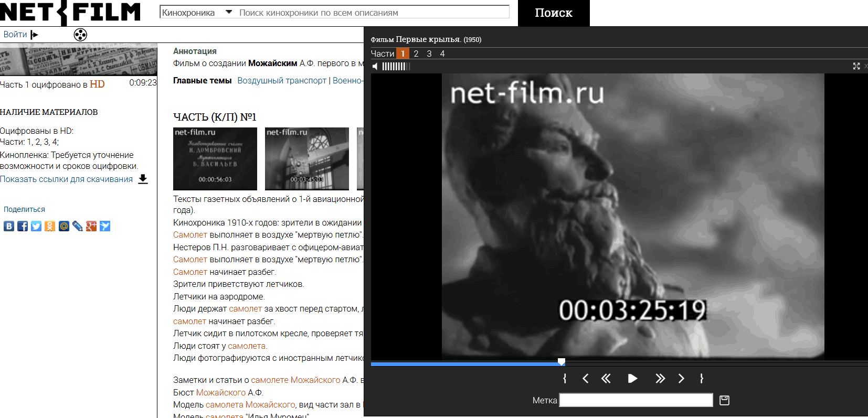Share via the blue bird icon at end
The height and width of the screenshot is (418, 868).
coord(105,226)
